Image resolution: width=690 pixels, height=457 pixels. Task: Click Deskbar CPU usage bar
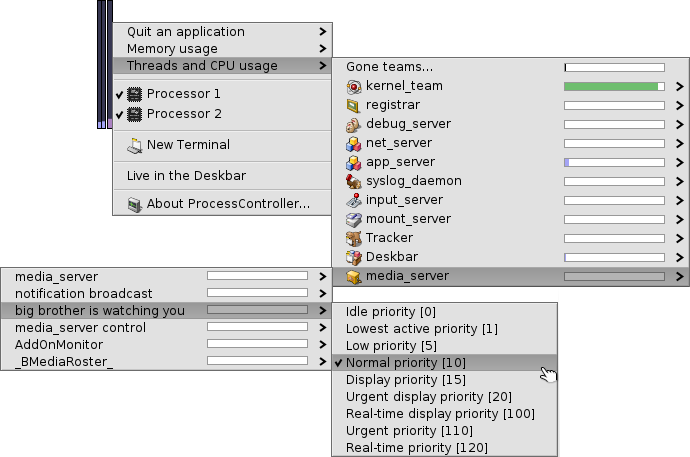coord(614,257)
